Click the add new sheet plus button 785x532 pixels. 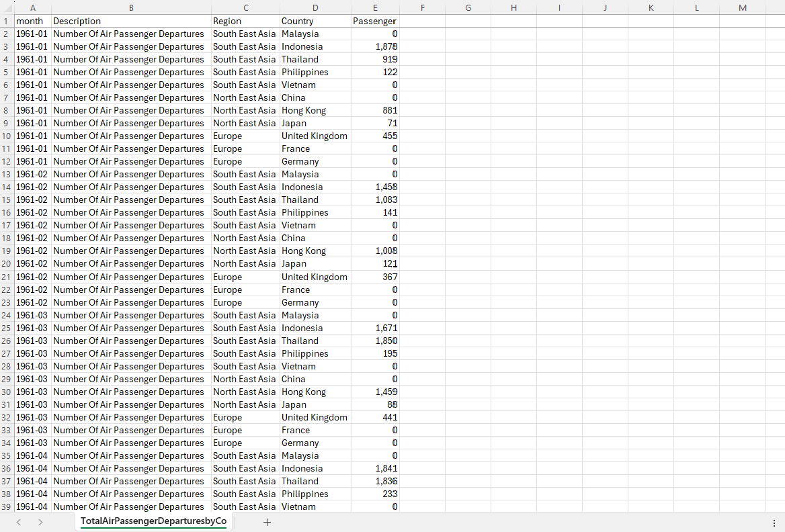(x=267, y=522)
